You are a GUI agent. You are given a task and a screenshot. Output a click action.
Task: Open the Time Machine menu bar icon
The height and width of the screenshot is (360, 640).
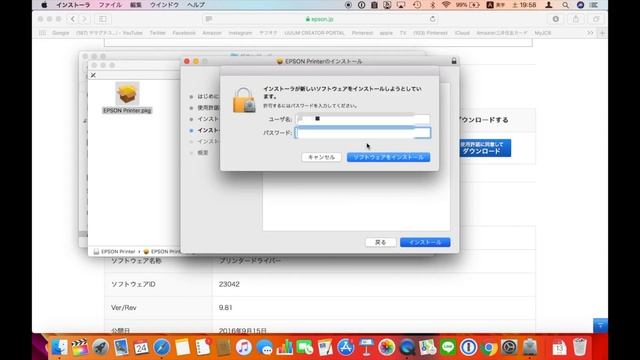click(x=417, y=5)
